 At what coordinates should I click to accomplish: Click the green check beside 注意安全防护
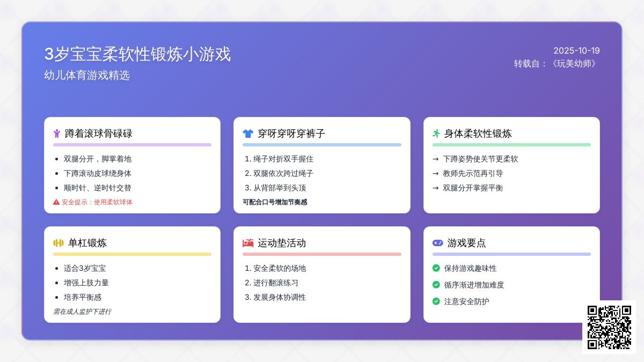(436, 301)
